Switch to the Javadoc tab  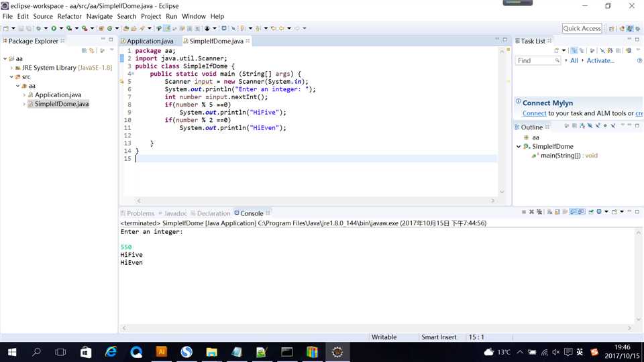coord(172,213)
